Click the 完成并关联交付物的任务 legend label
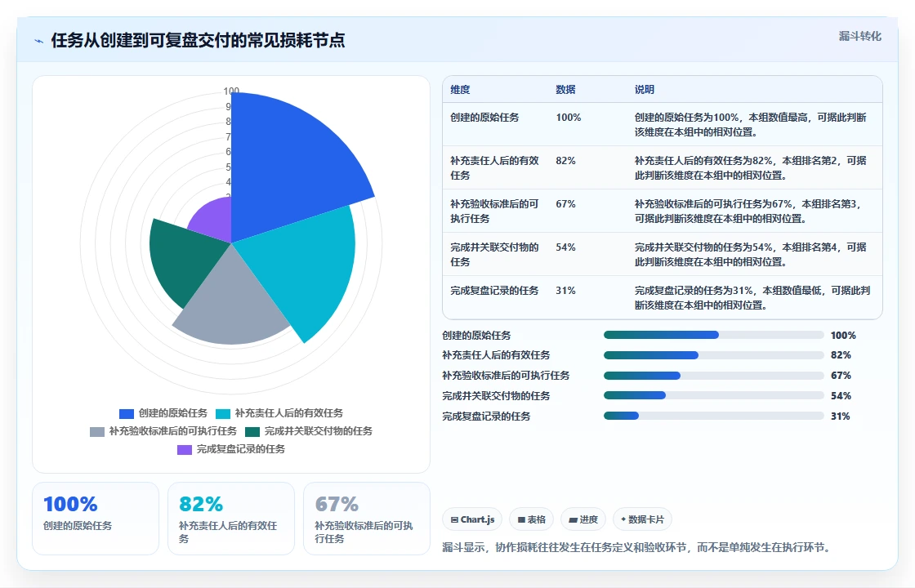Viewport: 915px width, 588px height. pos(318,431)
